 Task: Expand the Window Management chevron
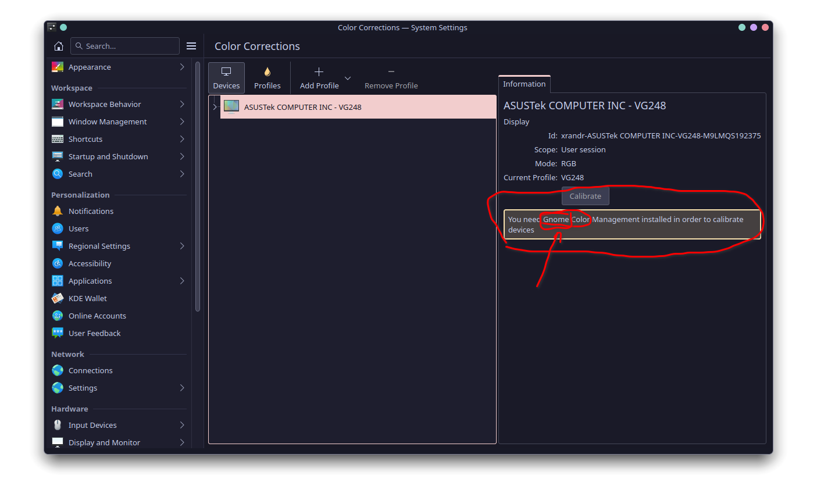[182, 121]
